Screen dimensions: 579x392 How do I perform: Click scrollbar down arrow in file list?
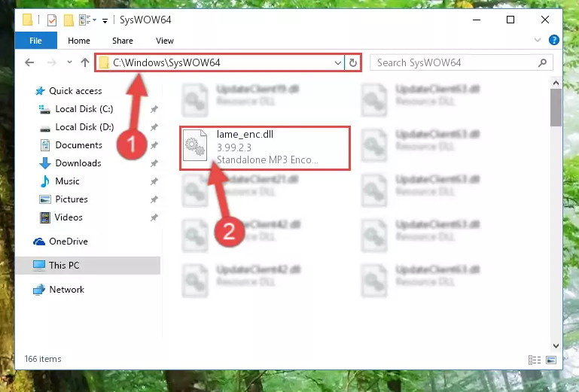point(556,346)
